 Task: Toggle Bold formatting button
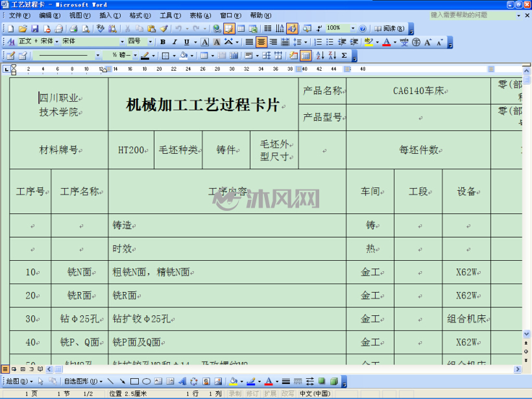click(x=163, y=42)
